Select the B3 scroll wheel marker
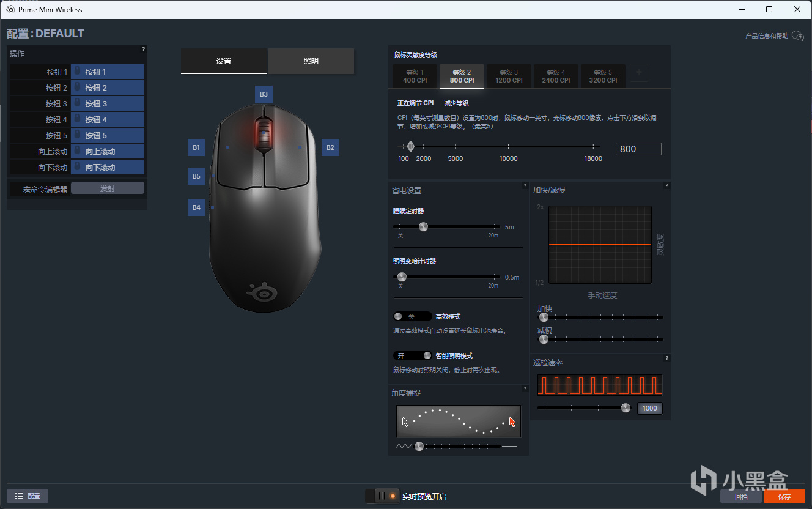This screenshot has width=812, height=509. tap(264, 94)
